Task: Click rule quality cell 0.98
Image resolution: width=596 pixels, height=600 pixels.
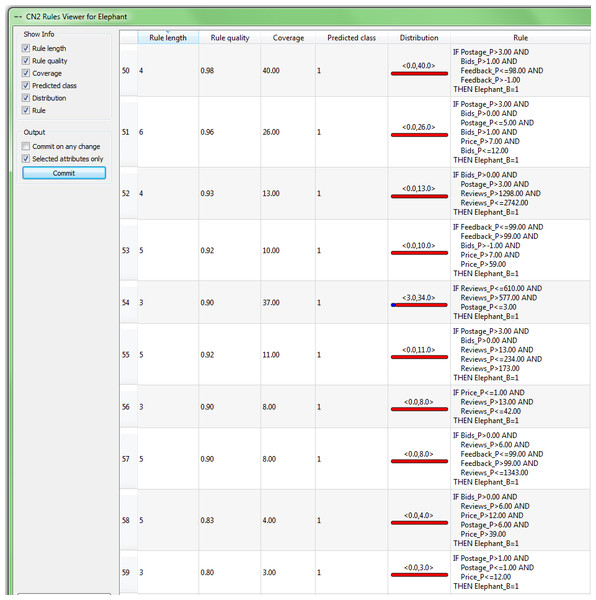Action: tap(230, 70)
